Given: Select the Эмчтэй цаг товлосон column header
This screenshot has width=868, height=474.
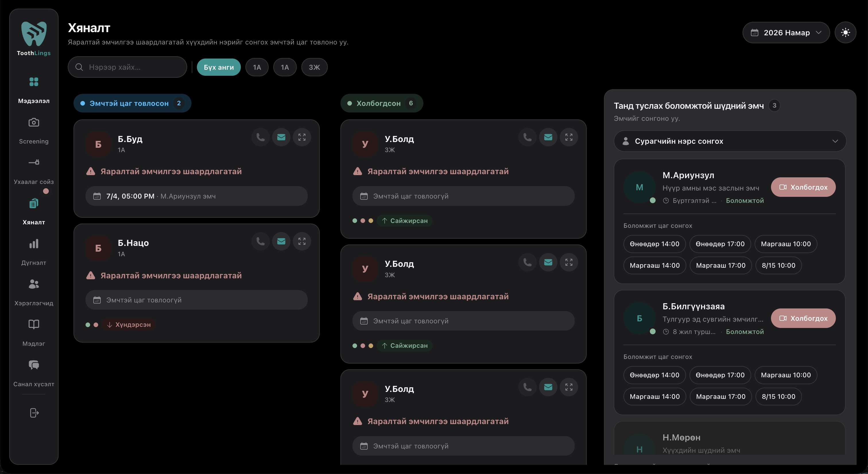Looking at the screenshot, I should (132, 103).
